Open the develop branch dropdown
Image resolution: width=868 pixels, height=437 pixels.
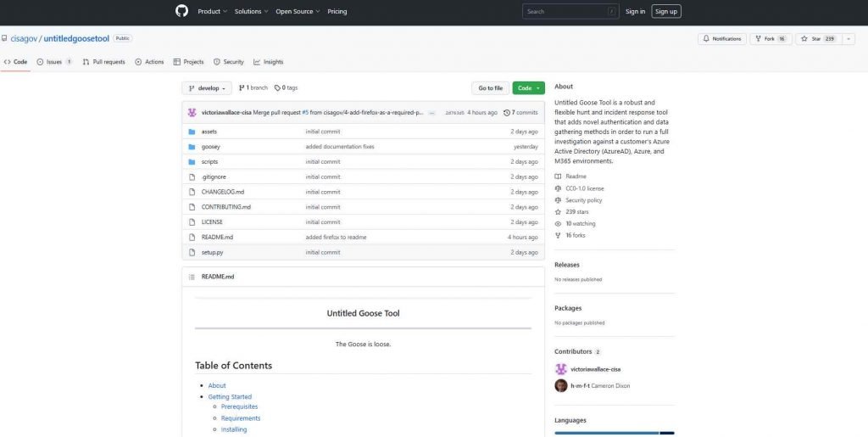[x=207, y=88]
